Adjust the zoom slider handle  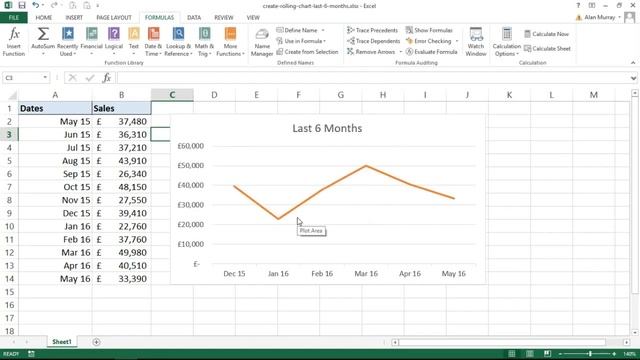[590, 353]
